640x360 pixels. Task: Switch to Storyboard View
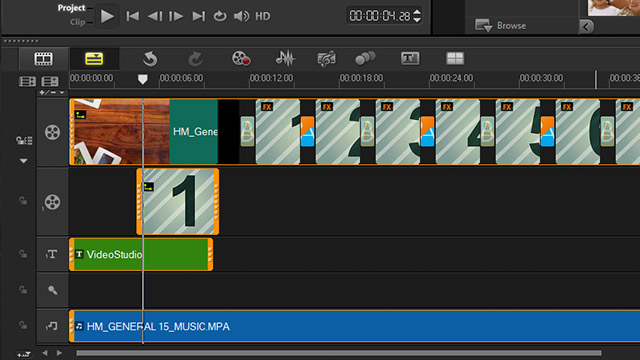(x=43, y=59)
